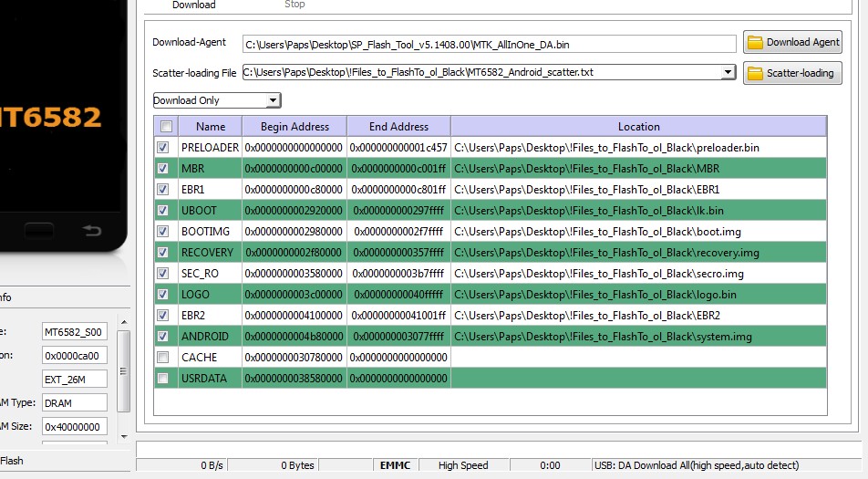
Task: Uncheck the RECOVERY partition checkbox
Action: click(163, 252)
